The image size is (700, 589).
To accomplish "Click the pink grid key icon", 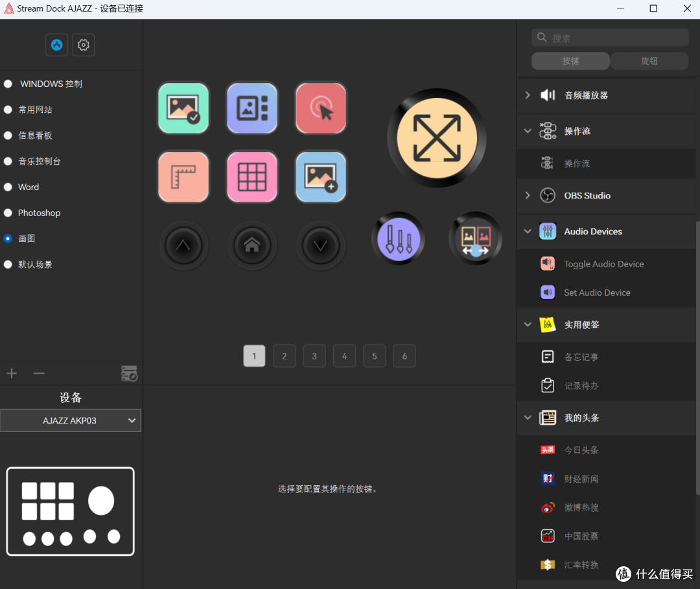I will click(x=252, y=177).
